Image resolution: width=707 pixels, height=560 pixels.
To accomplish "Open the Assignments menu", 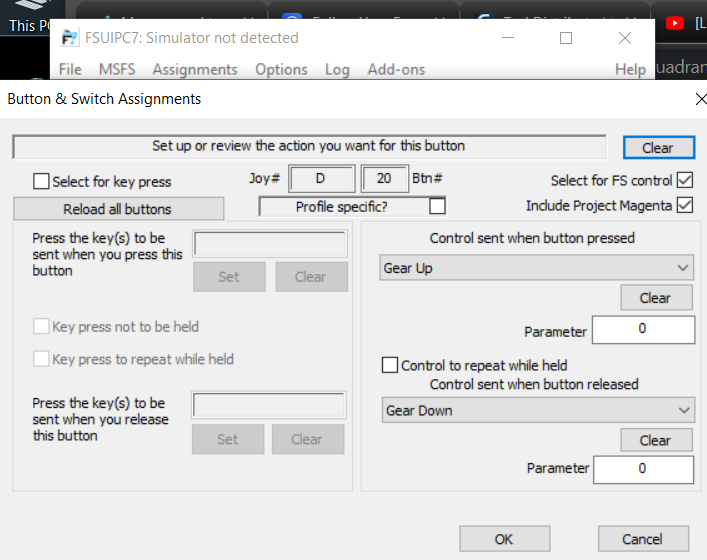I will (x=195, y=69).
